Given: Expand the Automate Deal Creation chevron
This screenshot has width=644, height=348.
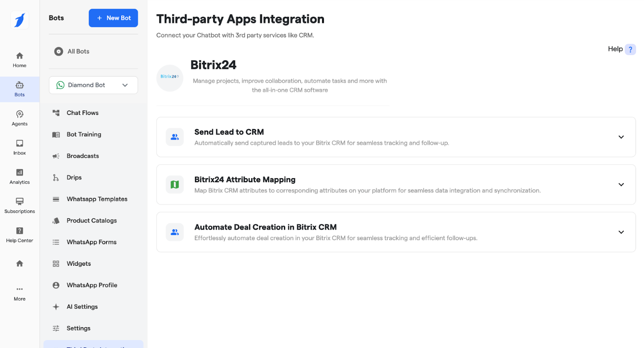Looking at the screenshot, I should point(621,232).
